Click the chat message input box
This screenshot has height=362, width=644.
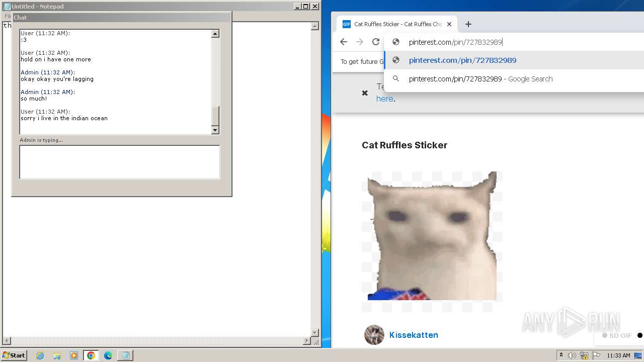(x=120, y=162)
